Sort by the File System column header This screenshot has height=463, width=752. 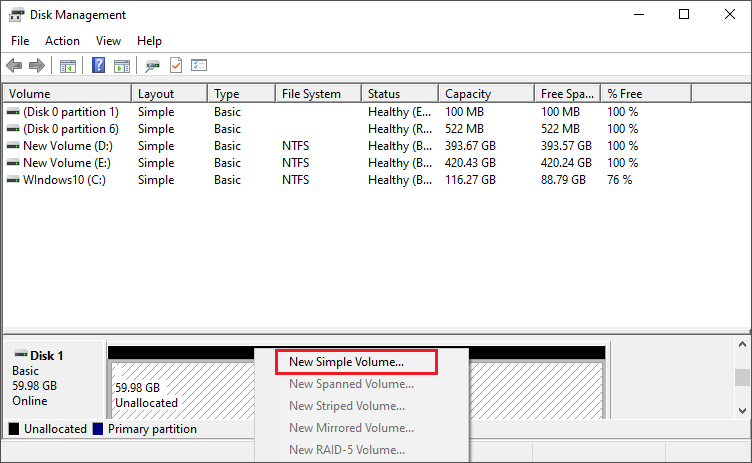point(311,94)
